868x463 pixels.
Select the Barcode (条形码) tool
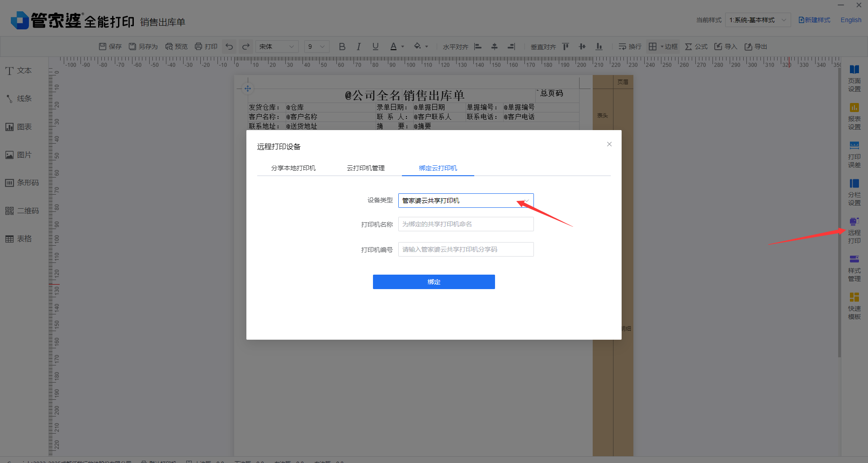(22, 183)
